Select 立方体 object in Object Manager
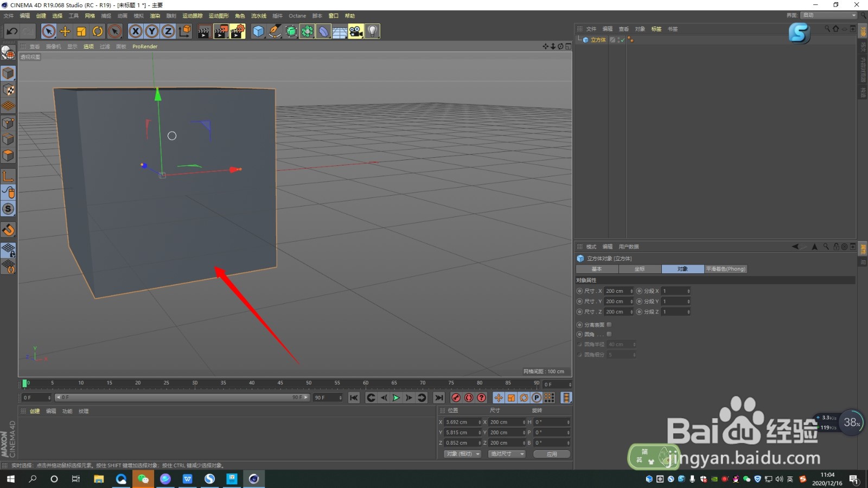The width and height of the screenshot is (868, 488). (598, 40)
